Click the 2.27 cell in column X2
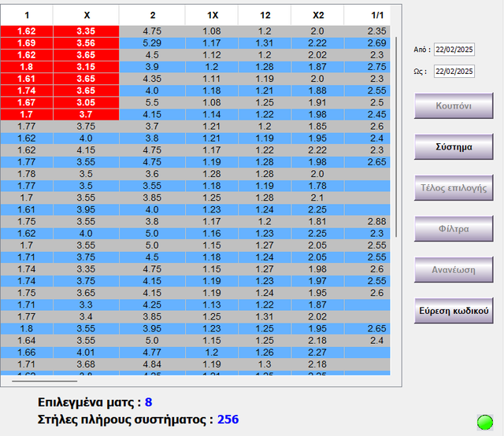The height and width of the screenshot is (436, 504). pos(317,352)
